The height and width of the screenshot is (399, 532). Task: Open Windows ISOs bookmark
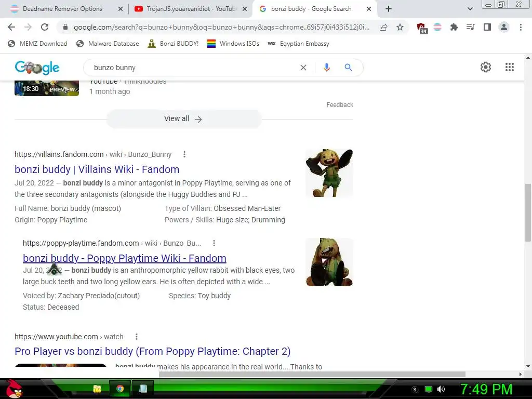(233, 44)
